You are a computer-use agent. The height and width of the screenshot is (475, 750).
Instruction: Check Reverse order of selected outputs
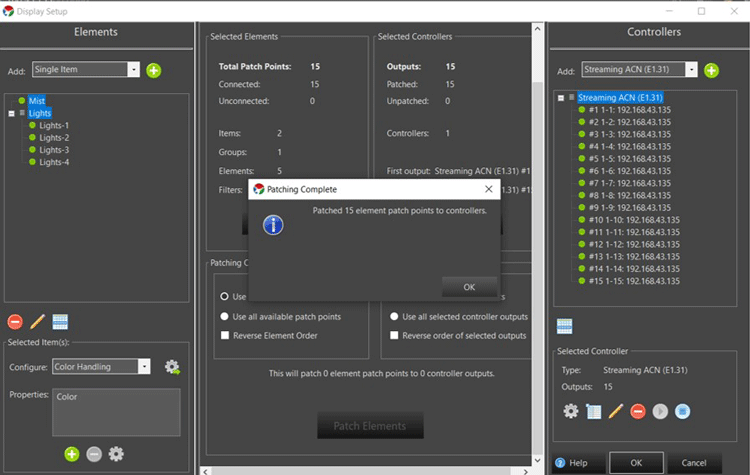tap(395, 336)
